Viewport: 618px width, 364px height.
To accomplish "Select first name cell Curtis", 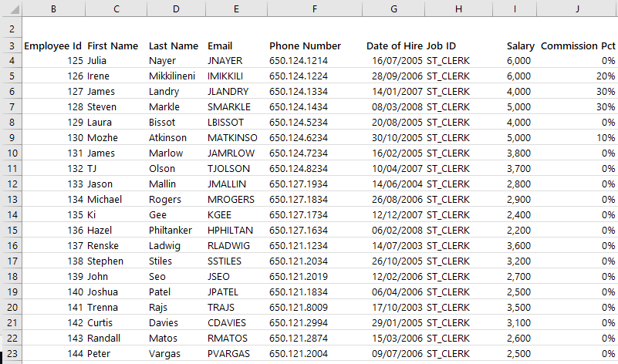I will click(117, 322).
